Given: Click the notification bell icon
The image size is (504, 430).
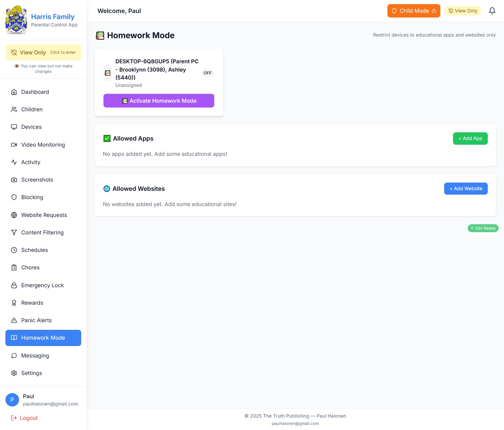Looking at the screenshot, I should click(x=492, y=11).
